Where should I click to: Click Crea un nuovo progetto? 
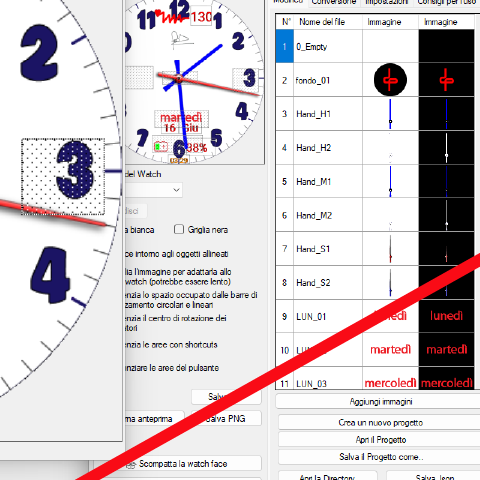click(381, 423)
